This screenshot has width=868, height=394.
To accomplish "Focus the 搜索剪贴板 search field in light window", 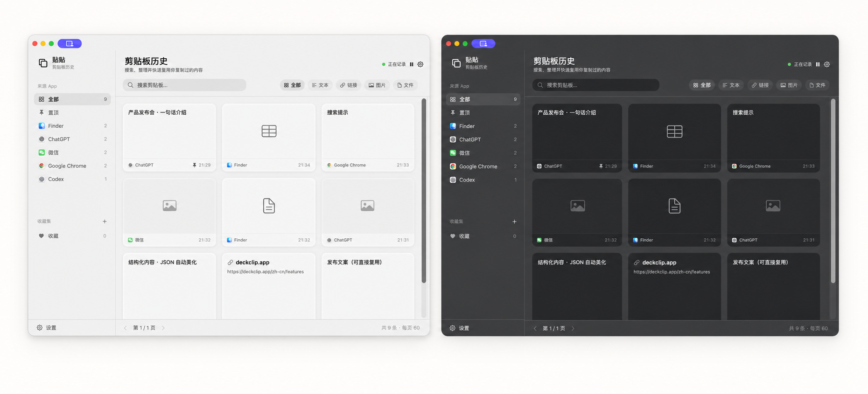I will [x=184, y=85].
